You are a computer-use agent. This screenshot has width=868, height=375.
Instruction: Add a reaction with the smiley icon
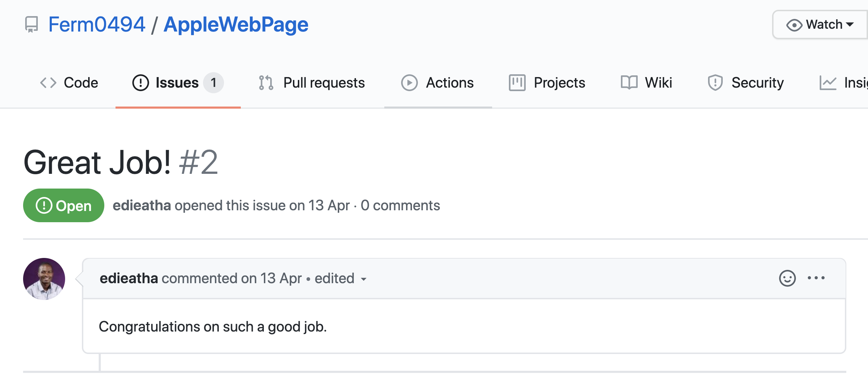[x=787, y=278]
